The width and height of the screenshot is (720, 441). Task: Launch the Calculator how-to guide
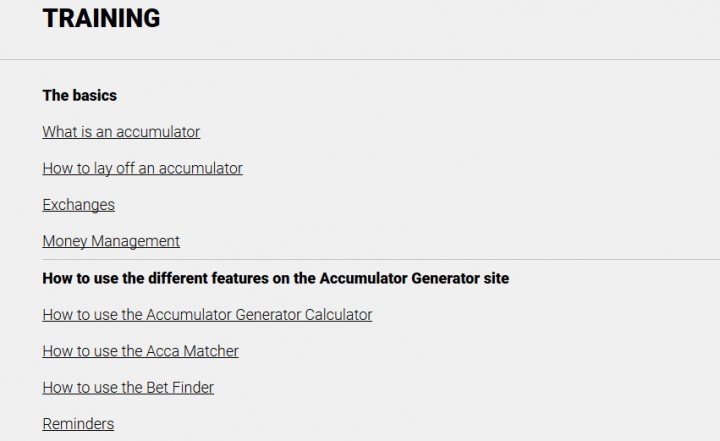[207, 315]
